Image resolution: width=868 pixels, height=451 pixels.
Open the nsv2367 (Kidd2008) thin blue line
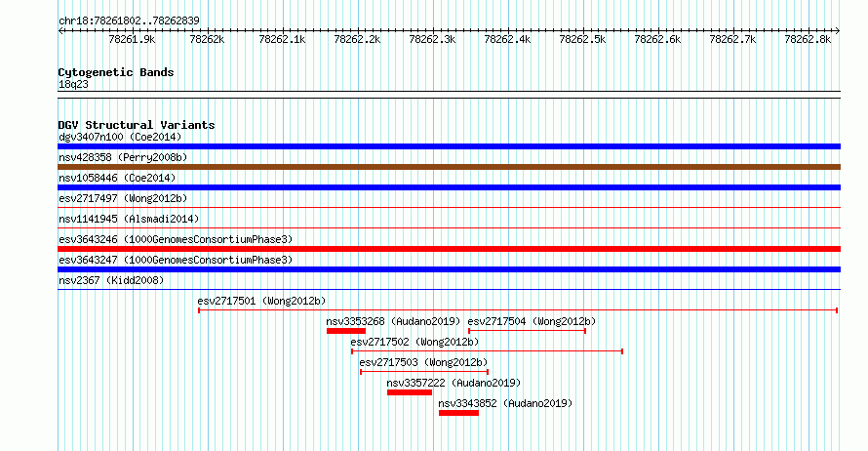tap(449, 290)
